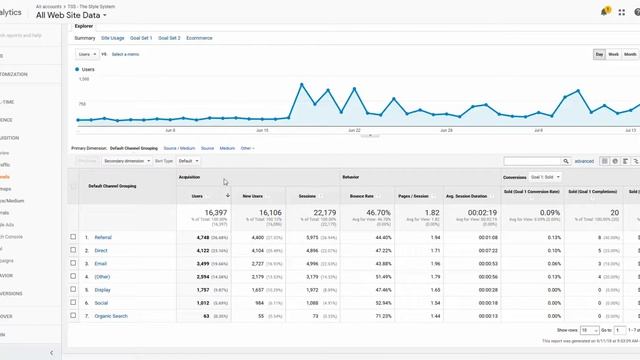Image resolution: width=640 pixels, height=360 pixels.
Task: Open the Conversions Goal 1 dropdown
Action: coord(545,177)
